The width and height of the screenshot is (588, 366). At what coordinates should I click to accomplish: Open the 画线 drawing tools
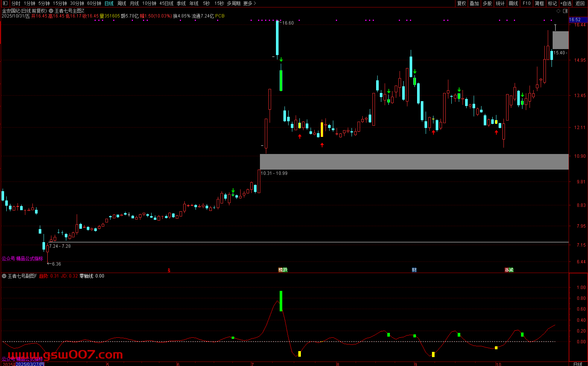[513, 3]
